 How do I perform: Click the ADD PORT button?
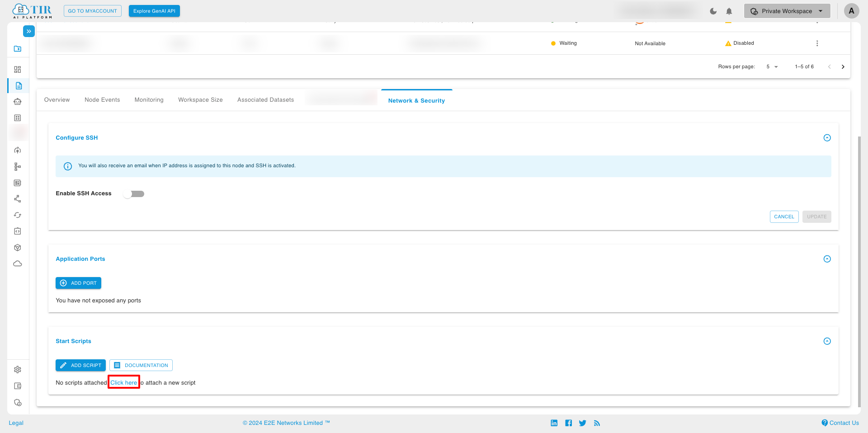point(78,283)
